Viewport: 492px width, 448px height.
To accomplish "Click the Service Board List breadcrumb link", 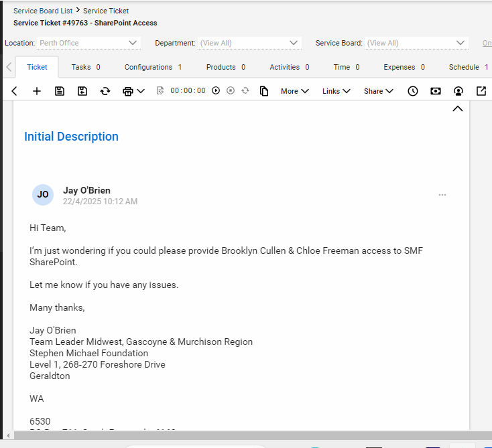I will tap(43, 11).
